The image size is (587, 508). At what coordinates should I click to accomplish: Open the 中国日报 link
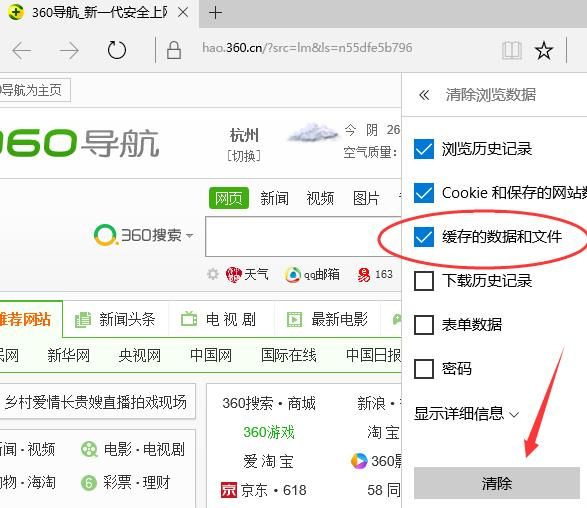[x=373, y=355]
